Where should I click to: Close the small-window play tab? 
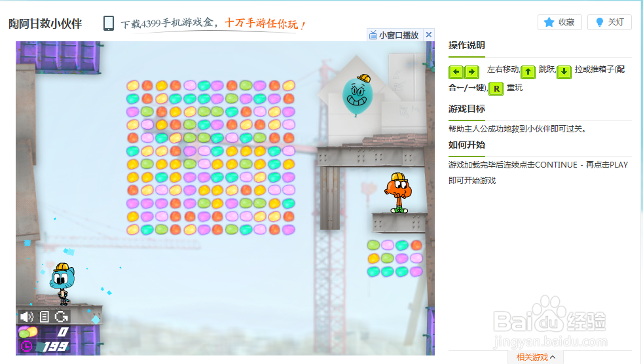(x=428, y=35)
